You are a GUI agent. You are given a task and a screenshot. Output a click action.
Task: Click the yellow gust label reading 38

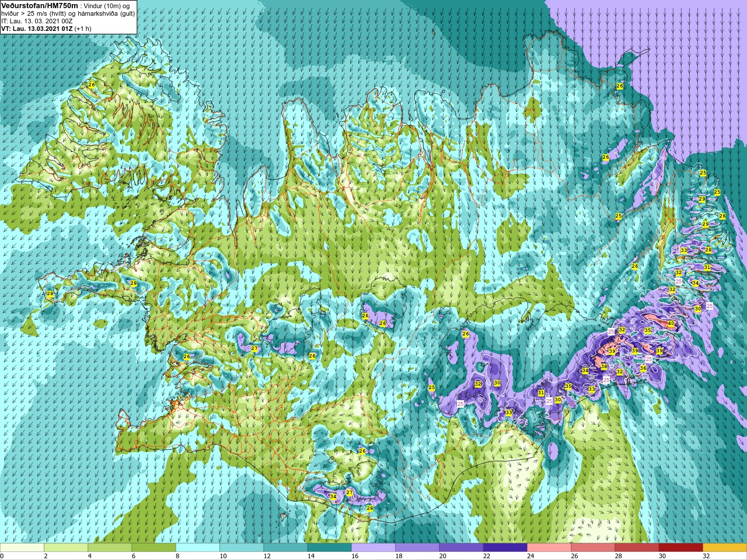tap(604, 367)
